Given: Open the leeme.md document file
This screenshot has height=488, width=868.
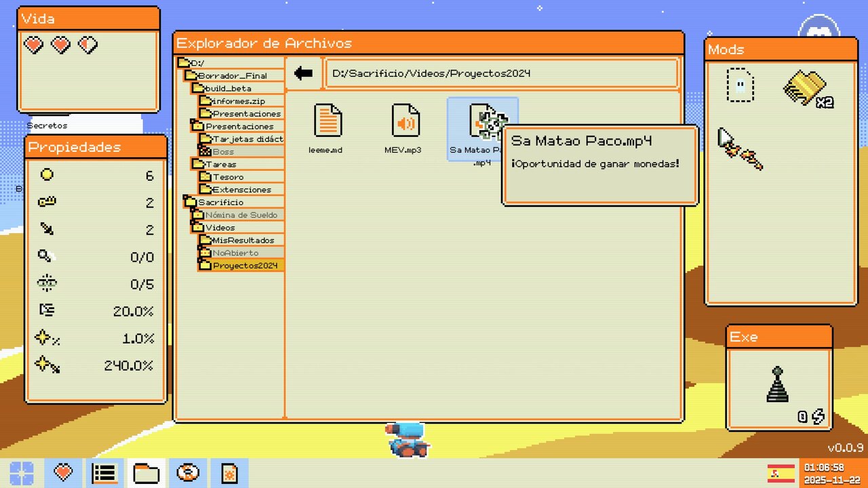Looking at the screenshot, I should (x=328, y=121).
